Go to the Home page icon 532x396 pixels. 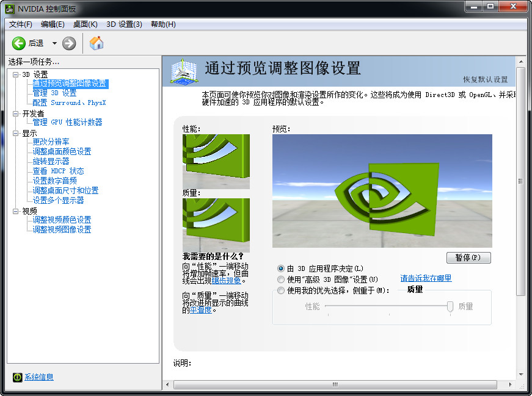tap(97, 43)
